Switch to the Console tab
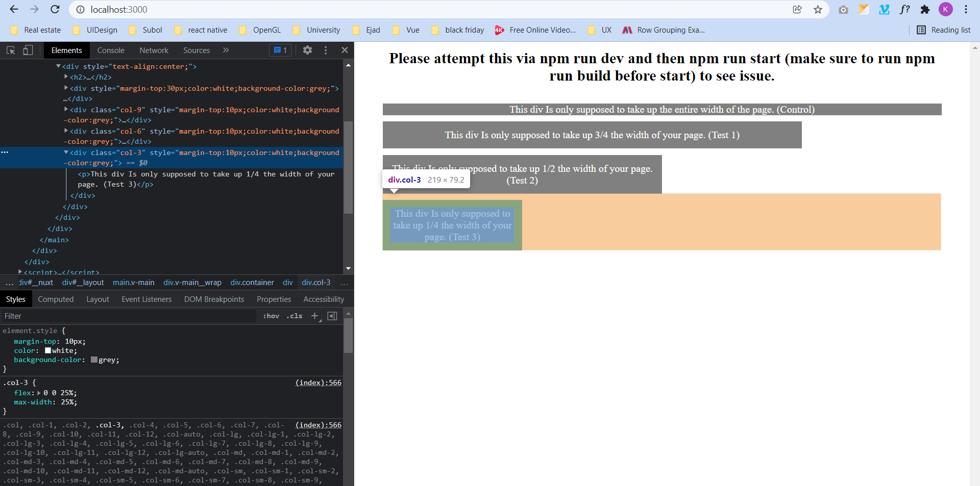Image resolution: width=980 pixels, height=486 pixels. (x=110, y=50)
